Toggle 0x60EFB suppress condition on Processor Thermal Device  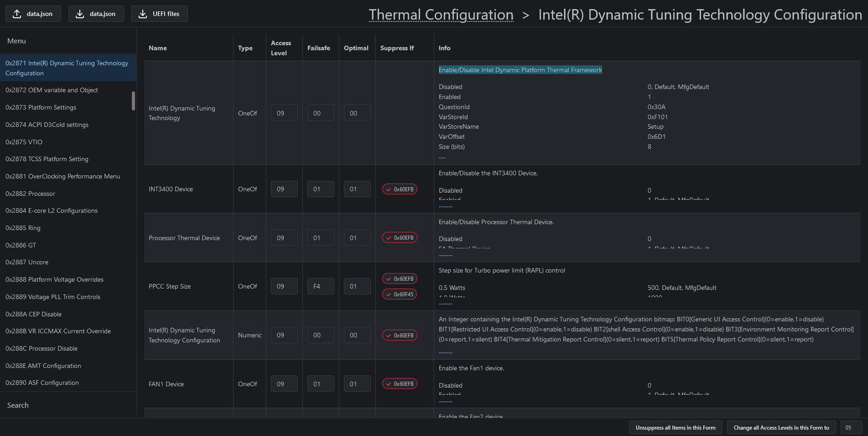[400, 238]
